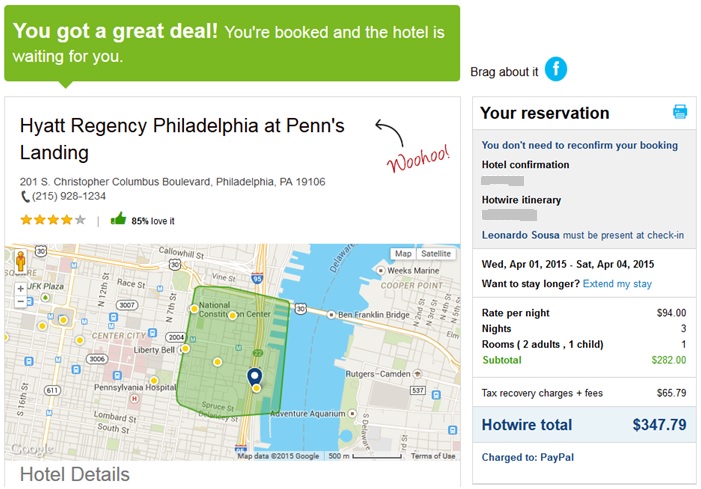Click the blue hotel location pin
The image size is (701, 489).
tap(255, 377)
